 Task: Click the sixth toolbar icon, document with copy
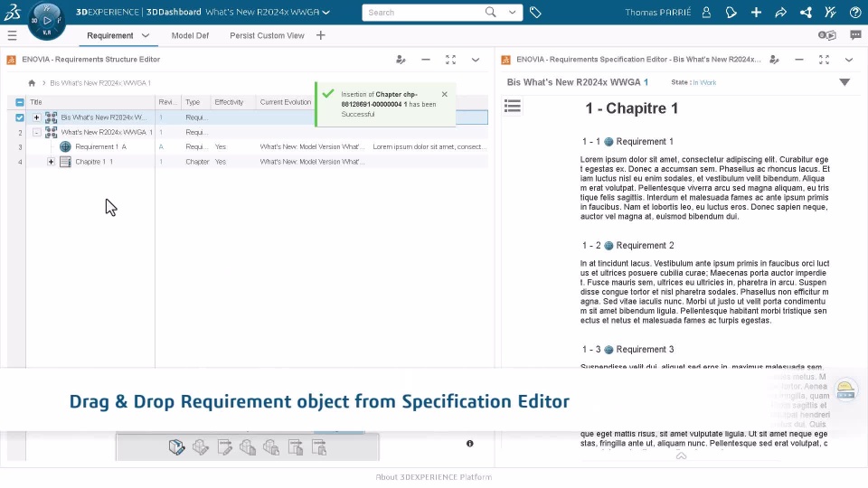click(296, 447)
